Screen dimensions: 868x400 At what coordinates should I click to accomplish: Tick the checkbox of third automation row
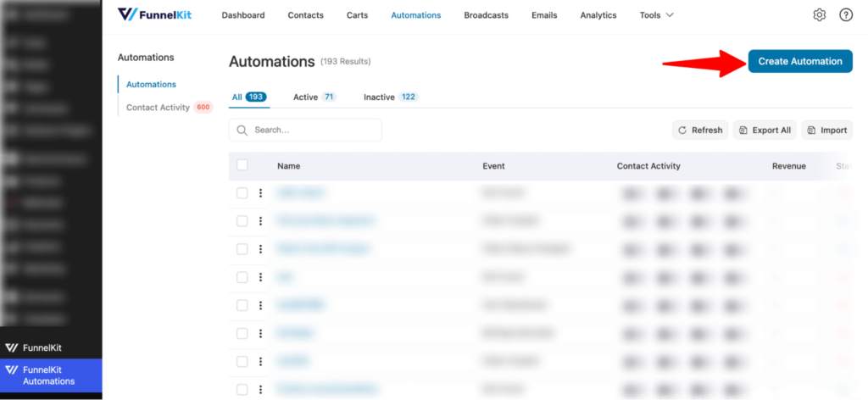click(242, 249)
